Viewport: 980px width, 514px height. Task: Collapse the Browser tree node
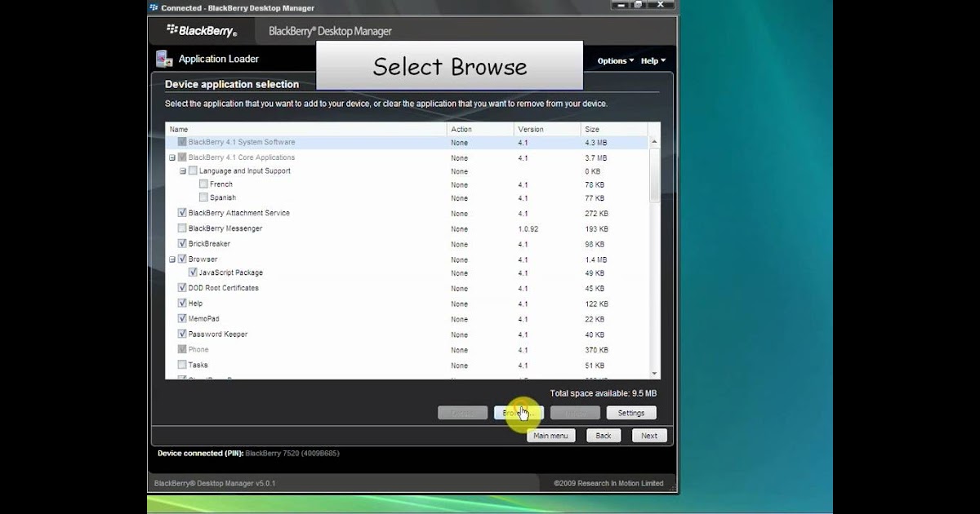click(x=172, y=259)
